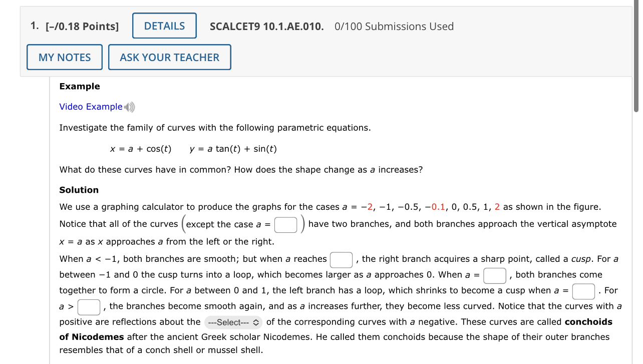Image resolution: width=643 pixels, height=364 pixels.
Task: Select the answer field following 'When a ='
Action: [494, 274]
